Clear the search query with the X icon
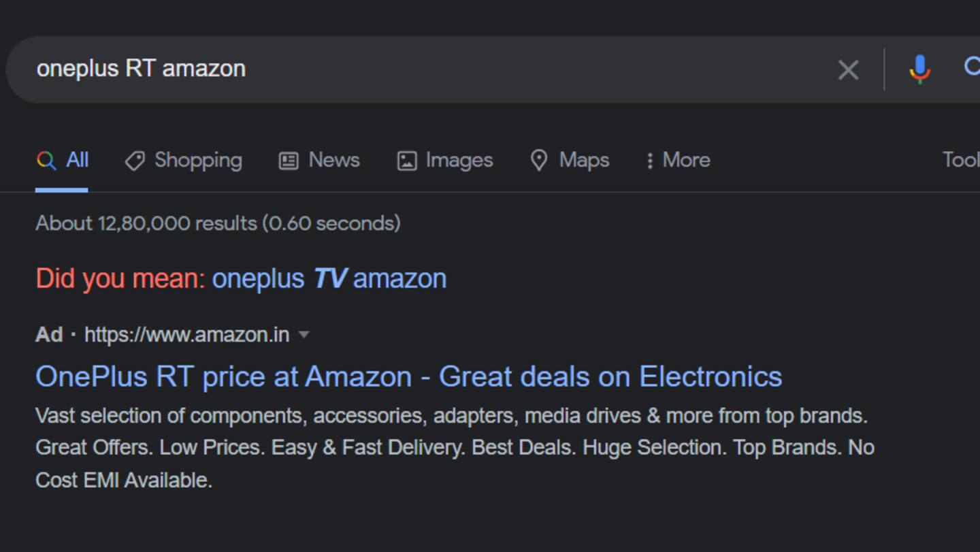The width and height of the screenshot is (980, 552). pyautogui.click(x=848, y=69)
